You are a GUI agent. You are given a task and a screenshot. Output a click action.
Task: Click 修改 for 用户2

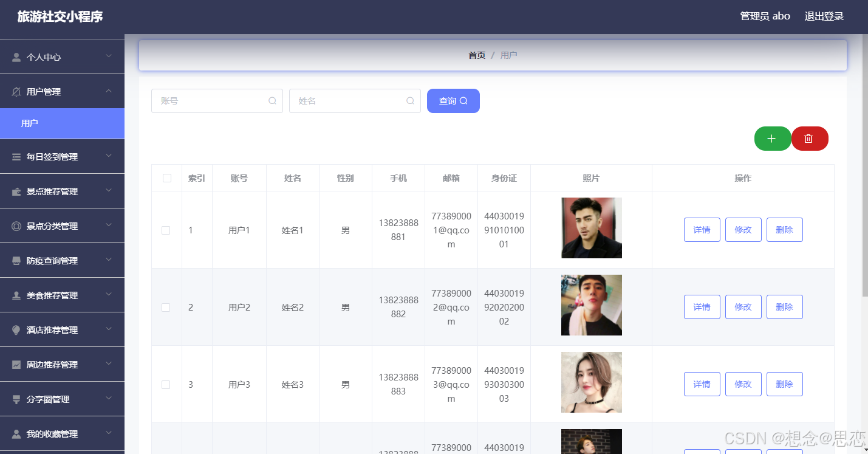[x=743, y=307]
